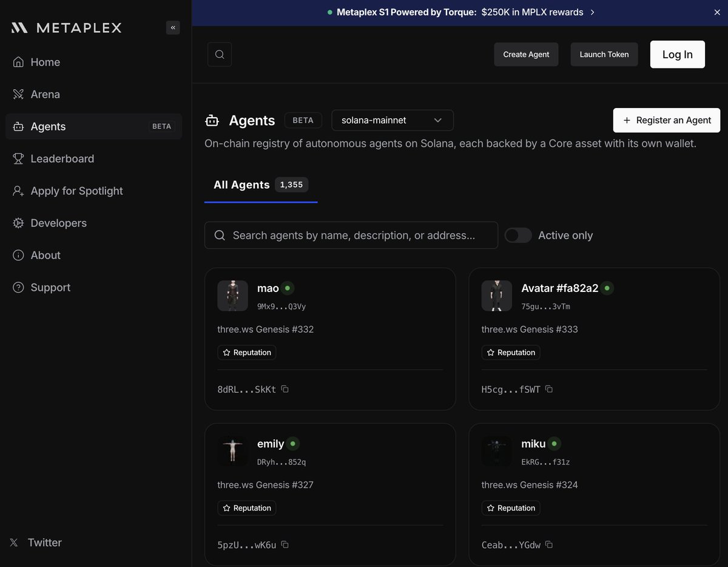This screenshot has width=728, height=567.
Task: Click three.ws Genesis #333 description
Action: tap(530, 329)
